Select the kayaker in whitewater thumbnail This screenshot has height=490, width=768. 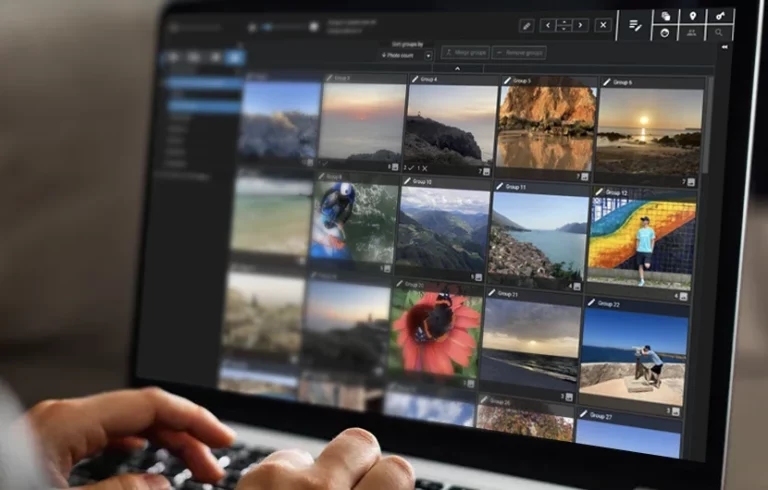[x=353, y=221]
